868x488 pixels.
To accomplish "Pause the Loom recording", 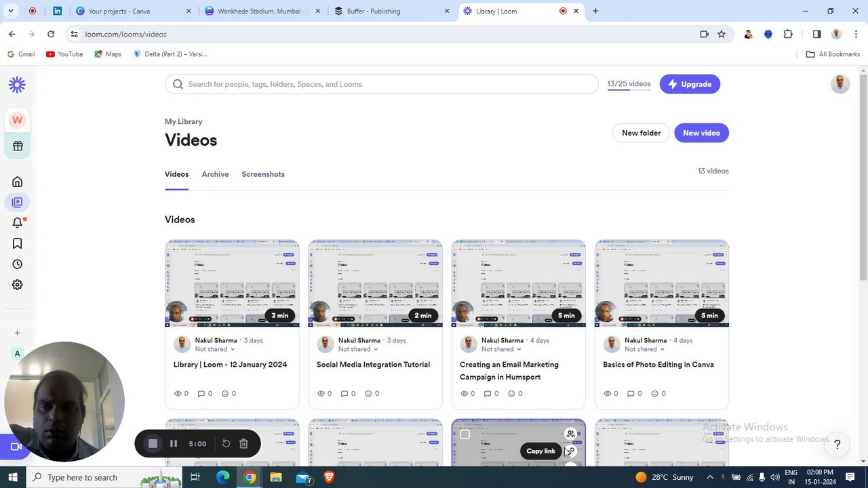I will point(174,444).
